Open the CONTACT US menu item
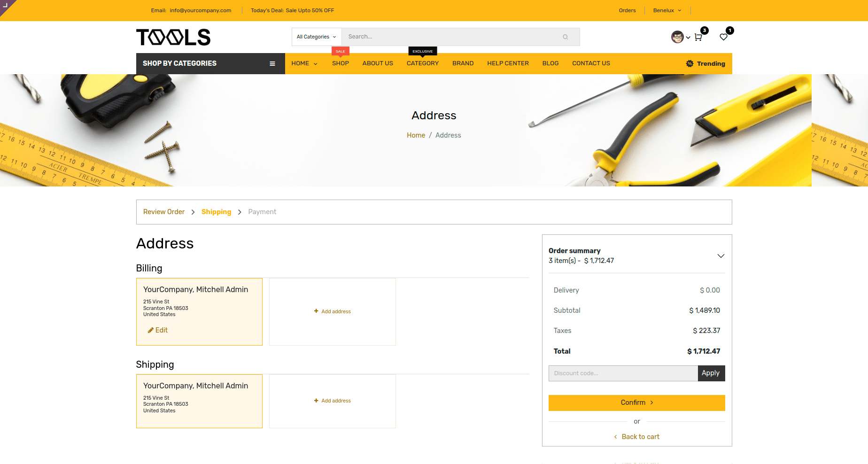 pyautogui.click(x=591, y=63)
